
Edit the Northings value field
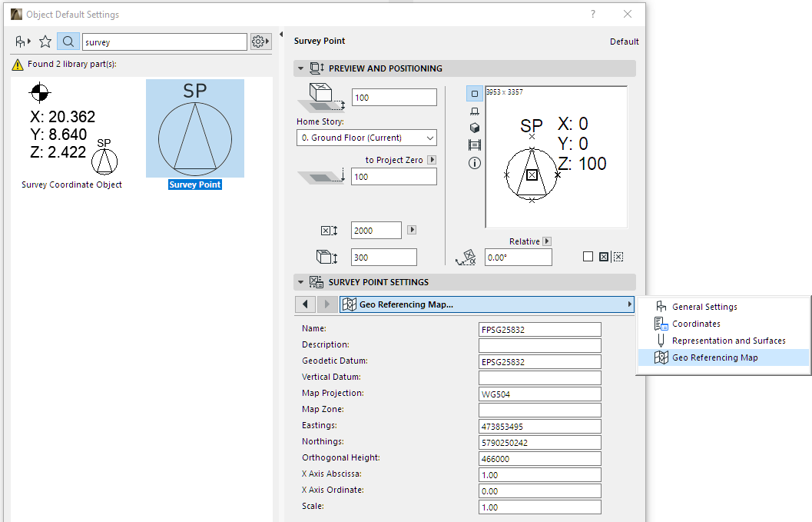[x=540, y=443]
